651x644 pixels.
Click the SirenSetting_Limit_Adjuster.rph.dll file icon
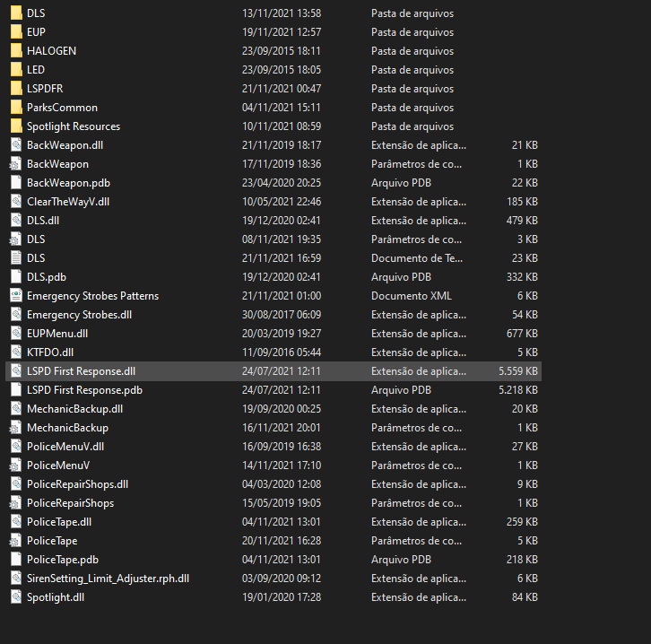pos(16,579)
